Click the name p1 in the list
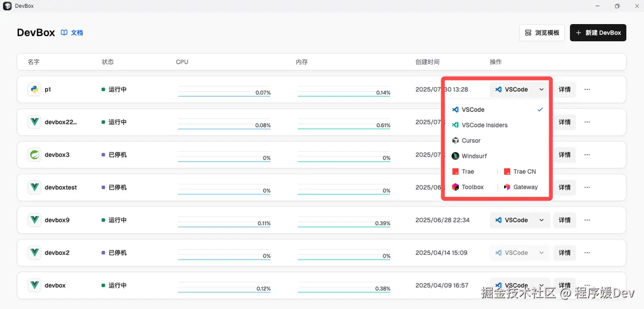 [48, 89]
